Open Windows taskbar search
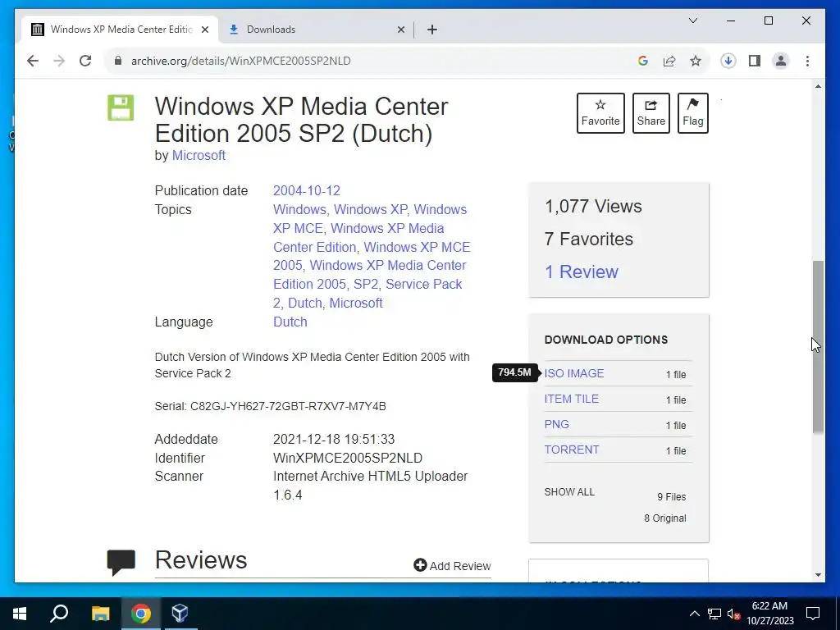The image size is (840, 630). (x=59, y=614)
